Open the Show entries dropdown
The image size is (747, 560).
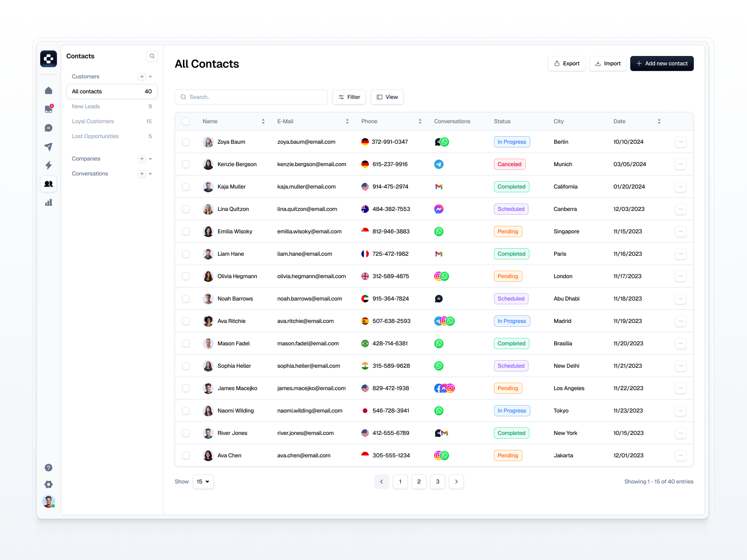click(203, 482)
